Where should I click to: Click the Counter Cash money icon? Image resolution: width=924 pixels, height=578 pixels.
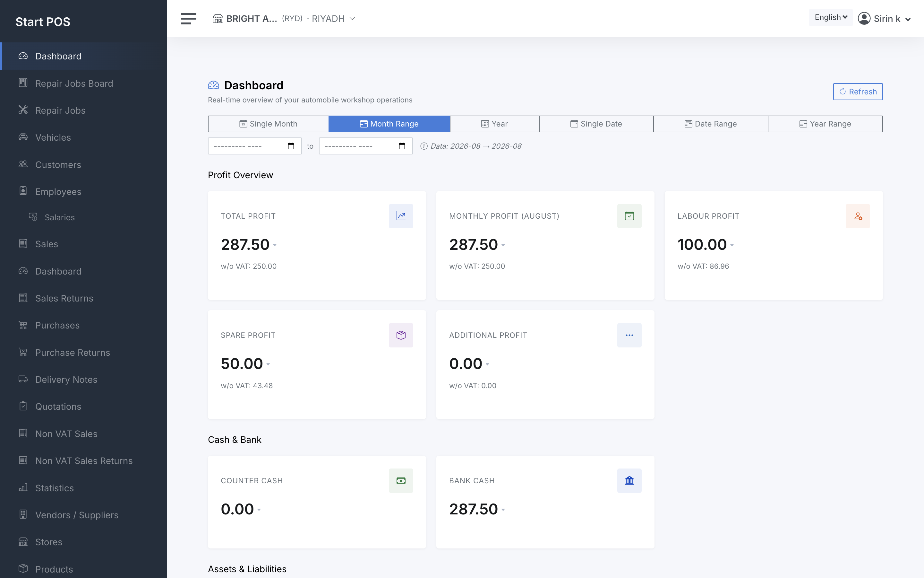(401, 480)
